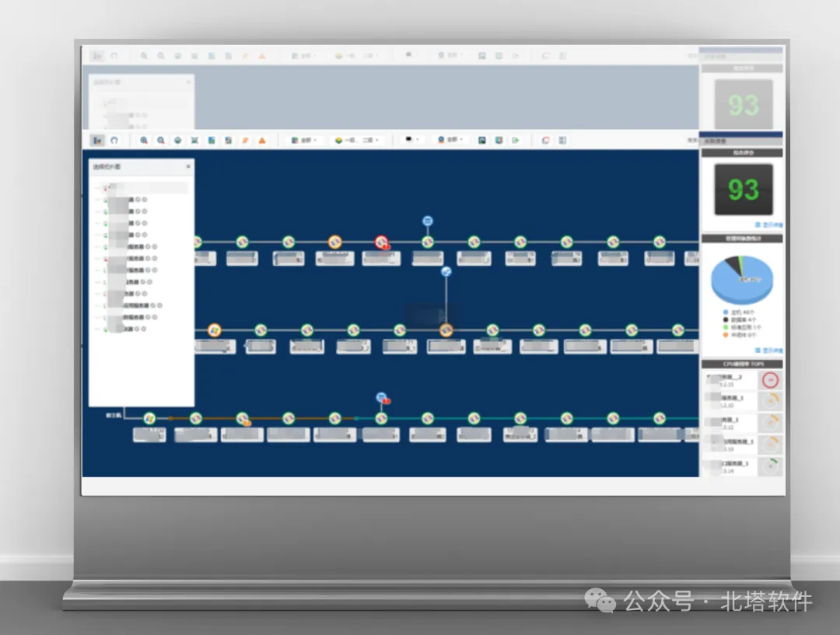840x635 pixels.
Task: Click the document icon just before the pencil icon
Action: [228, 140]
